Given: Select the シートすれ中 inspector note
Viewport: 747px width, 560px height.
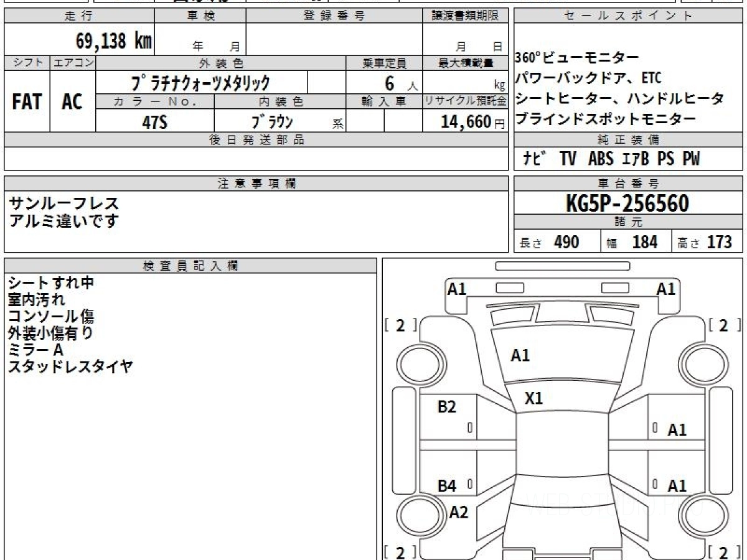Looking at the screenshot, I should pyautogui.click(x=51, y=282).
